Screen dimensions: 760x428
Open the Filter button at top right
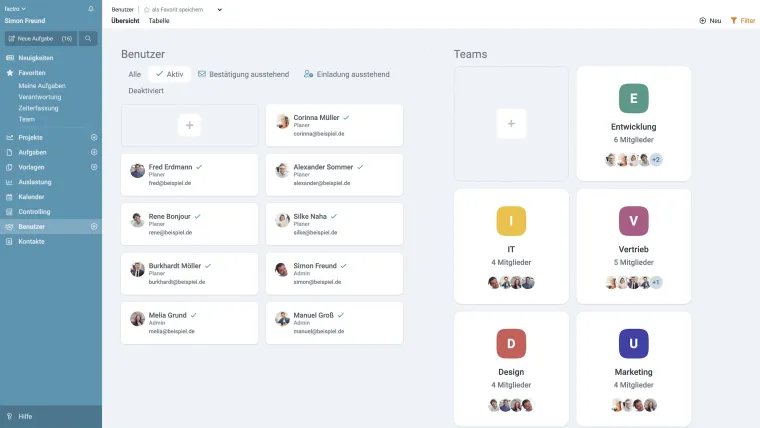click(x=743, y=21)
